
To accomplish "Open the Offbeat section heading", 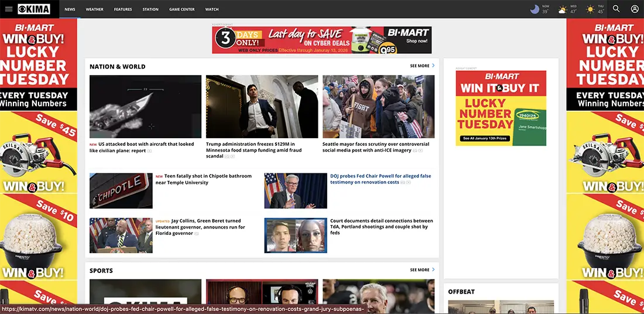I will pos(461,292).
